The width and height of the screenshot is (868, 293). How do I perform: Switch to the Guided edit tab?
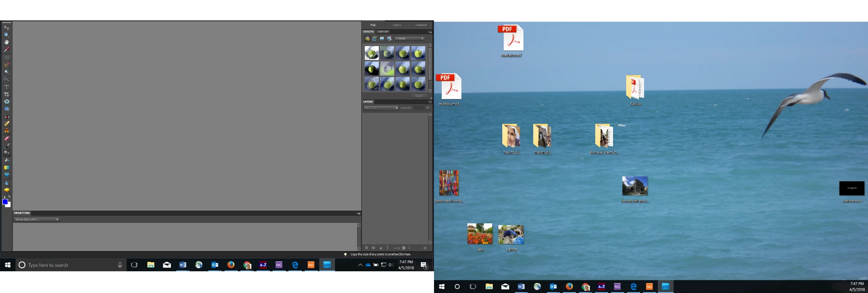[421, 25]
